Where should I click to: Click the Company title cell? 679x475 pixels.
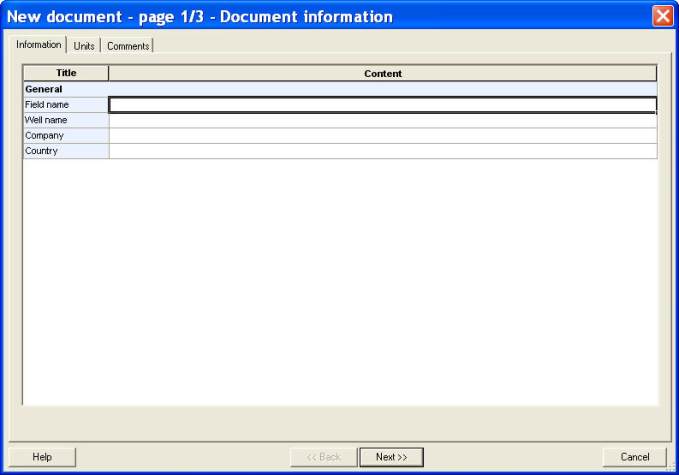(66, 136)
